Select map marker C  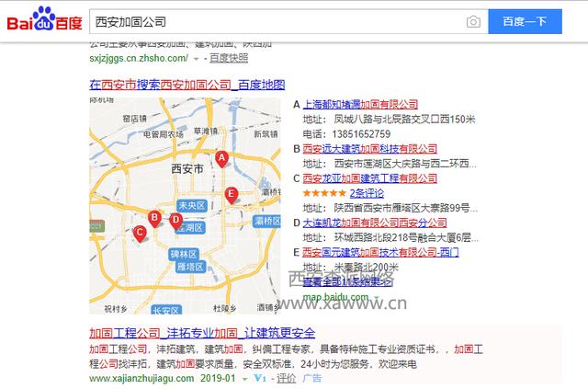[x=140, y=234]
